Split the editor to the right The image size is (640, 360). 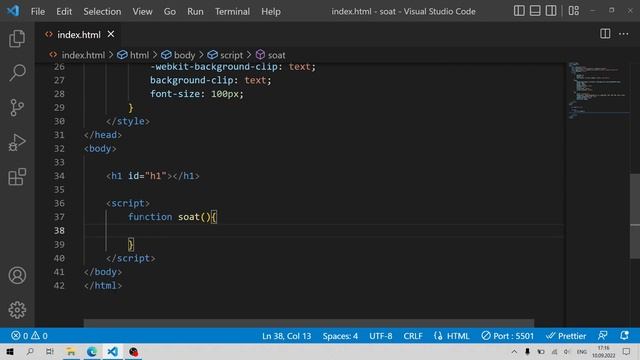pos(605,34)
